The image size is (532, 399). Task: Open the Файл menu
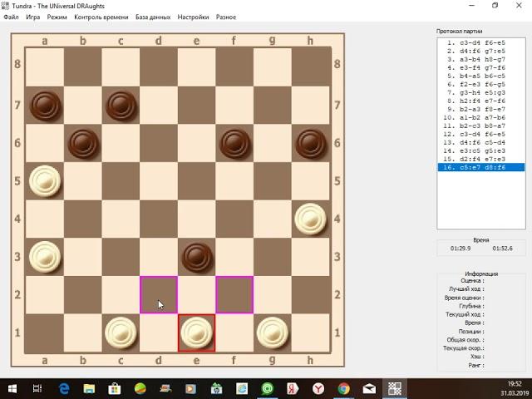pyautogui.click(x=11, y=17)
